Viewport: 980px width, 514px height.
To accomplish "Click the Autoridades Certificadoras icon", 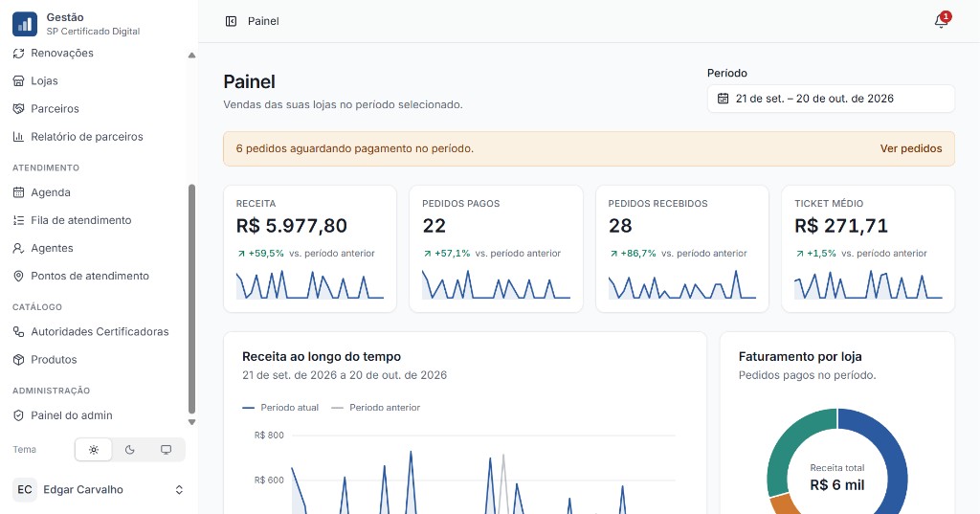I will [19, 332].
